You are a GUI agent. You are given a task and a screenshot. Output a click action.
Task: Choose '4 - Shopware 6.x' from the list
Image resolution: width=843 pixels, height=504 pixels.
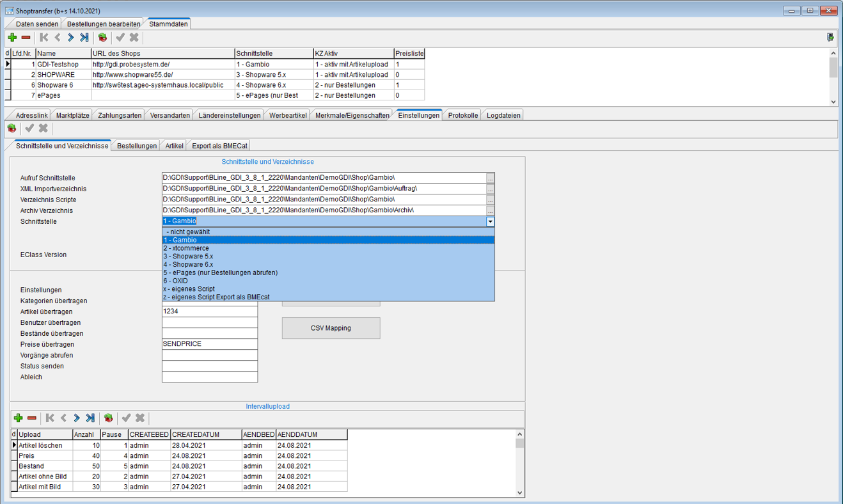pos(188,264)
